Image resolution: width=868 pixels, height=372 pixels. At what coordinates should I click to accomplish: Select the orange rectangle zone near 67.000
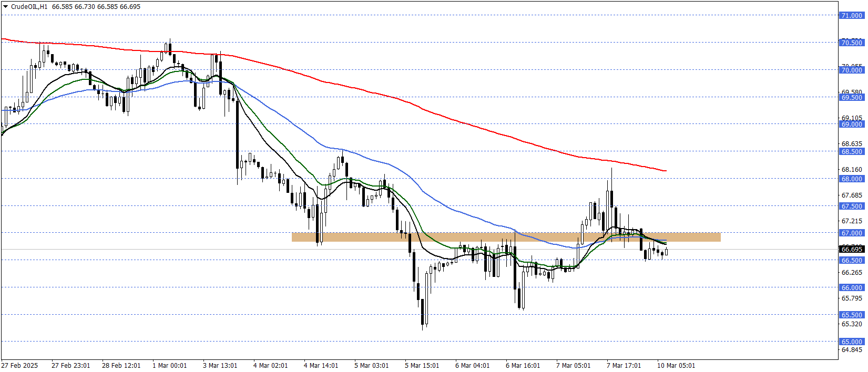[x=506, y=237]
